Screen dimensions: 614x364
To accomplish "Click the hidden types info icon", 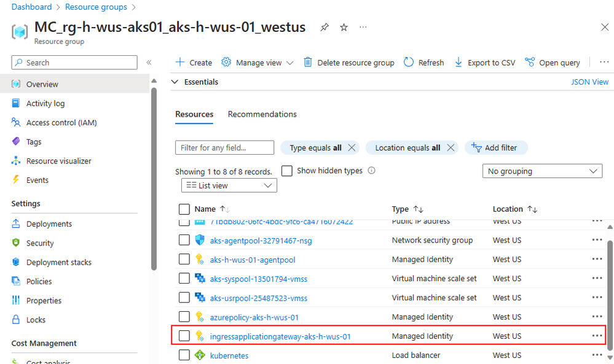I will point(372,171).
